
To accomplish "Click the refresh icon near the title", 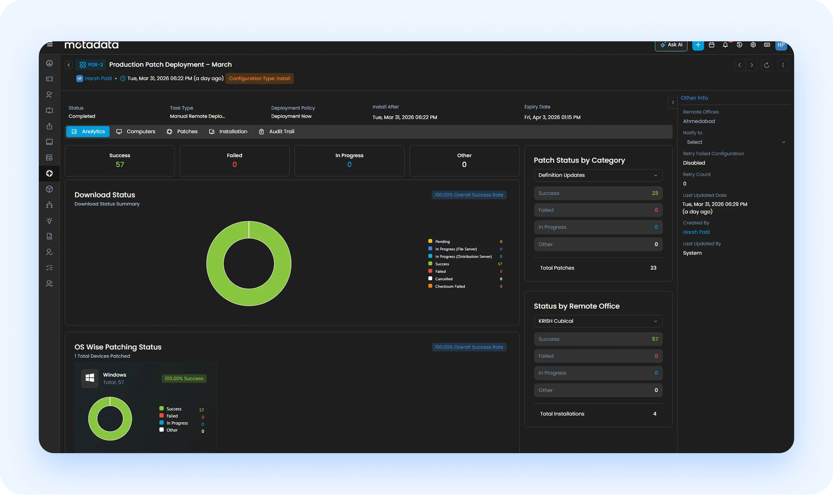I will tap(767, 65).
